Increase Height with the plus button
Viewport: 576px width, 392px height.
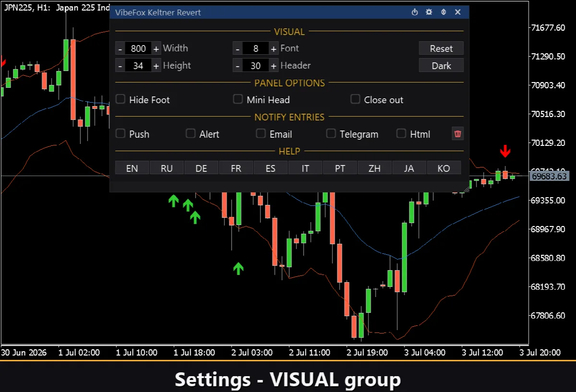tap(156, 66)
